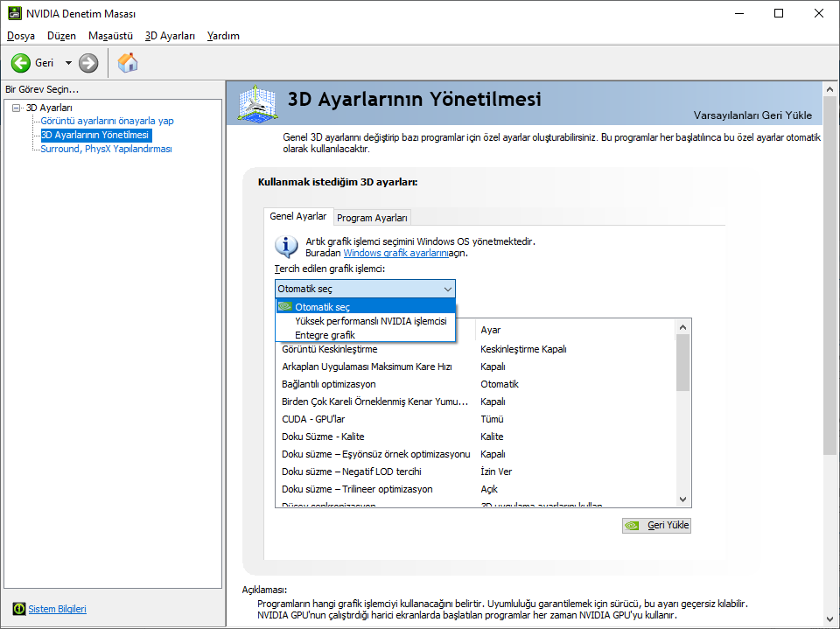
Task: Click the System Information icon
Action: coord(18,609)
